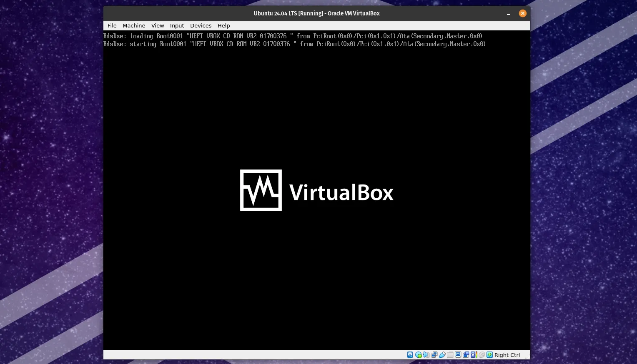Viewport: 637px width, 364px height.
Task: Open the Machine menu
Action: (x=134, y=25)
